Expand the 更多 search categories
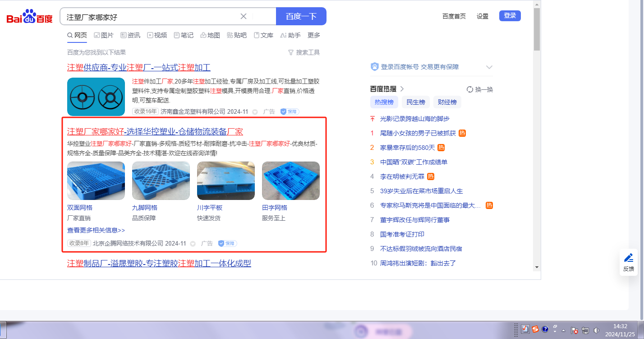The width and height of the screenshot is (644, 339). click(x=314, y=35)
